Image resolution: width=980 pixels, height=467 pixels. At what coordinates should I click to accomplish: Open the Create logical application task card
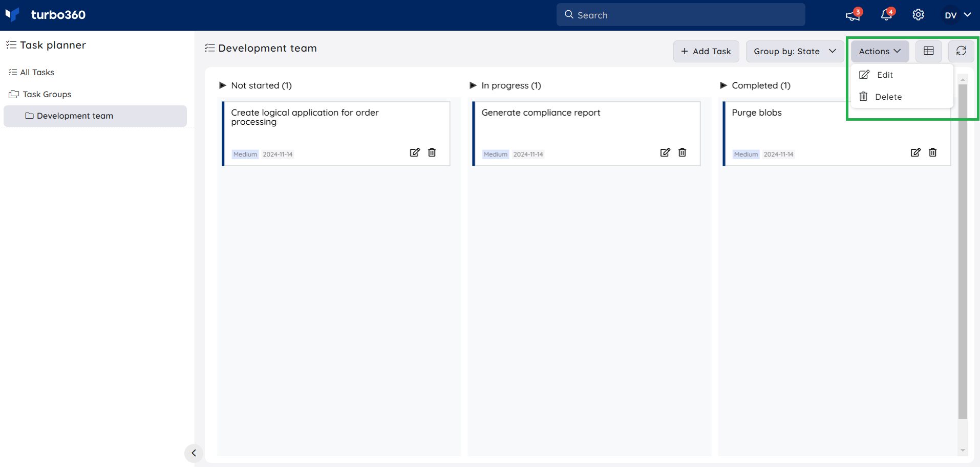tap(336, 134)
